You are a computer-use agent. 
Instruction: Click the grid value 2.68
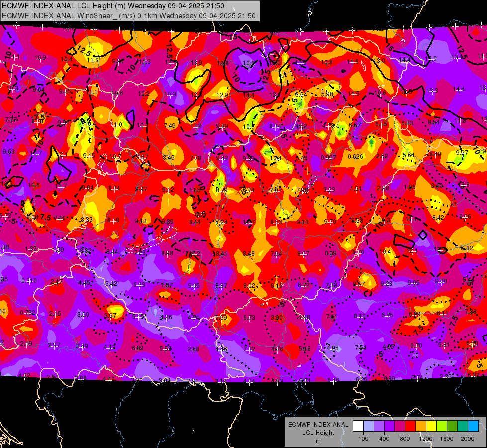tap(193, 349)
